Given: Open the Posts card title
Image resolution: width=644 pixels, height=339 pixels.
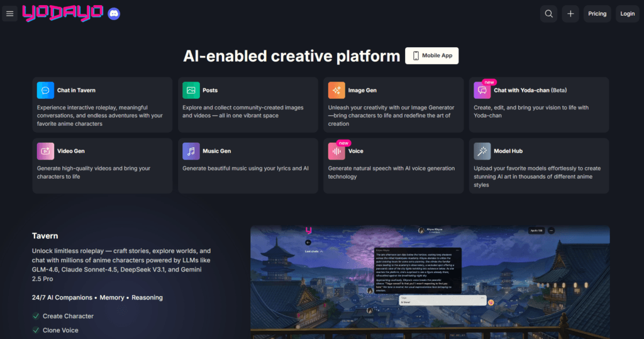Looking at the screenshot, I should click(x=210, y=91).
